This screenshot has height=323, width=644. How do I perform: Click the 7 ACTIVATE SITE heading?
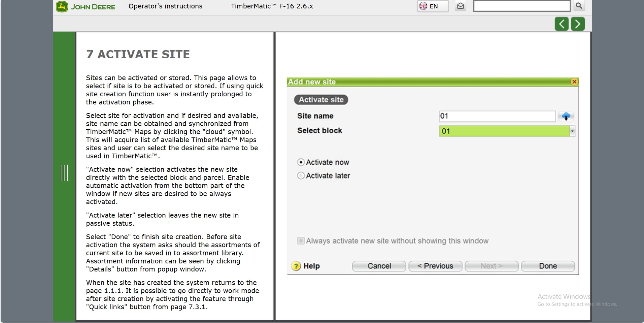click(138, 54)
